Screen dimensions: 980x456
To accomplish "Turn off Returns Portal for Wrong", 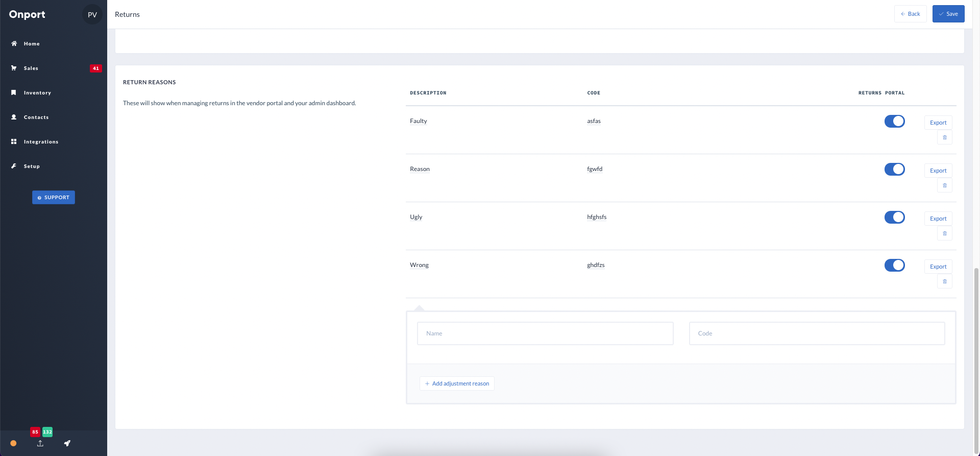I will [894, 265].
